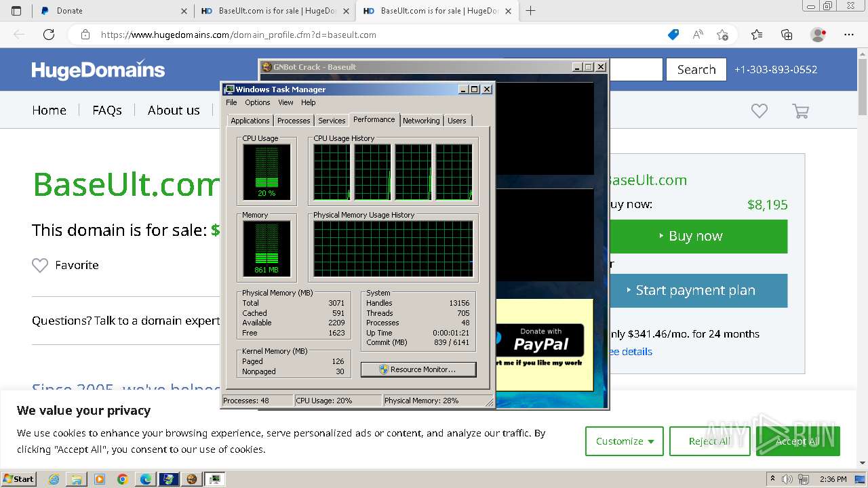868x488 pixels.
Task: Click the Edge address bar URL
Action: [238, 35]
